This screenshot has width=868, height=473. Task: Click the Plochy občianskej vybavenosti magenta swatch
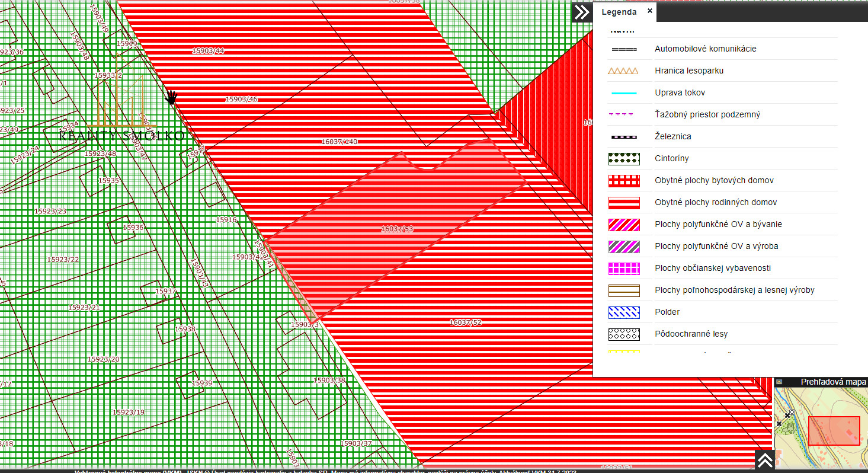[624, 269]
